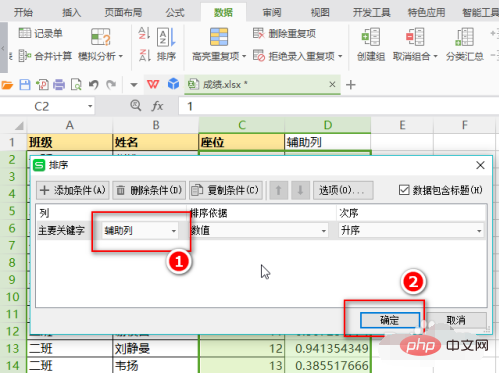The image size is (499, 378).
Task: Open the 辅助列 primary key column dropdown
Action: point(140,231)
